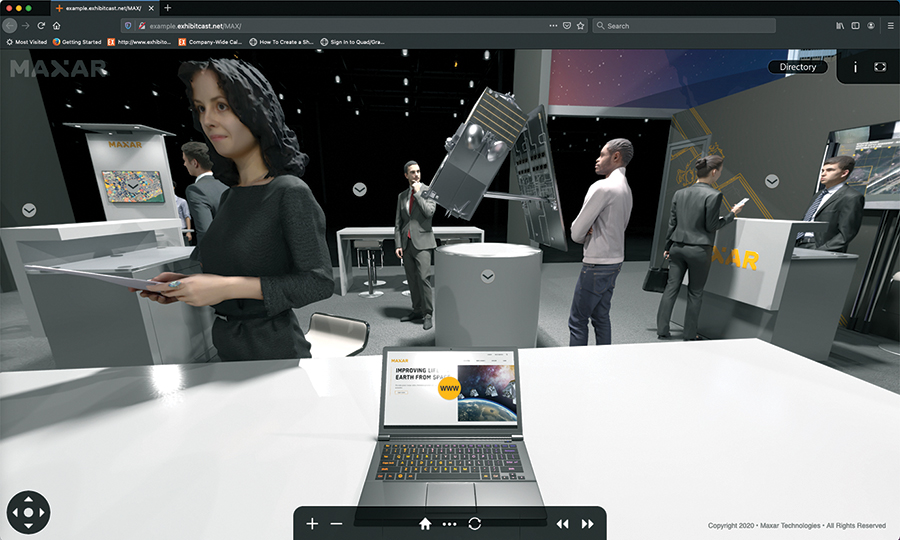Open the browser home page
900x540 pixels.
click(56, 26)
